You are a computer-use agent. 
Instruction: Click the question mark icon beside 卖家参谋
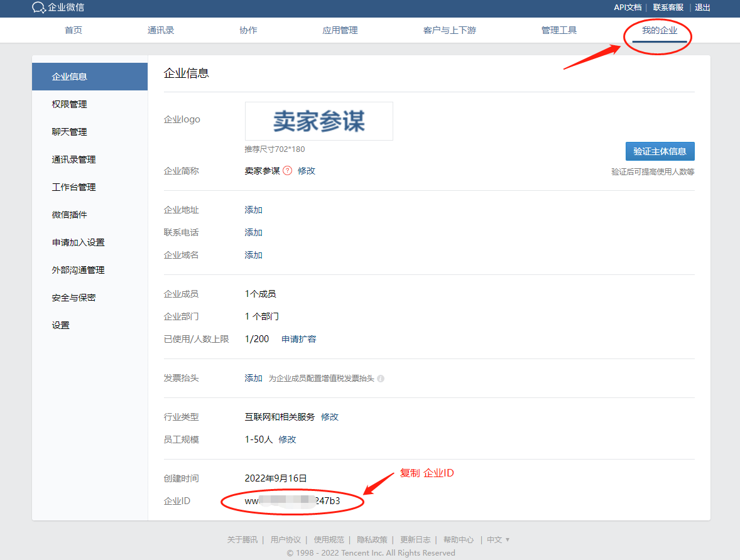(288, 170)
